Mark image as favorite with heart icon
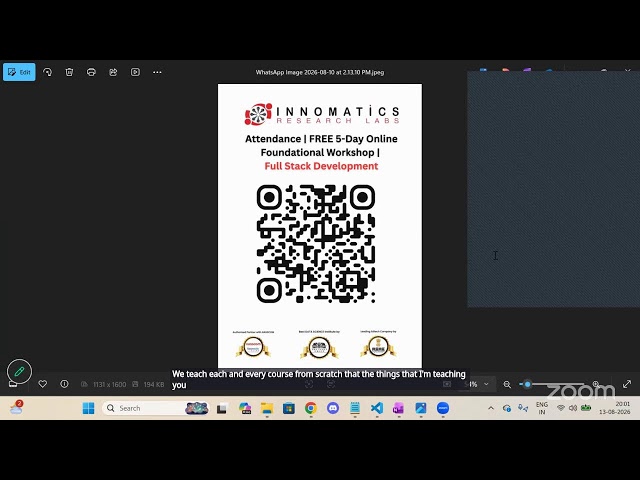640x480 pixels. 42,384
